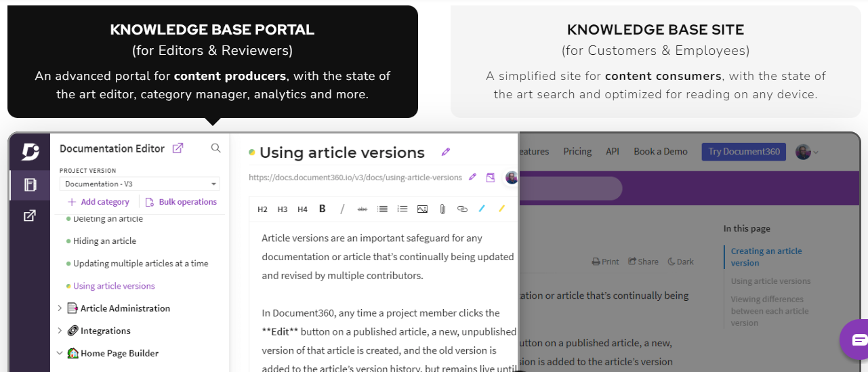Click into the article editor body text
868x372 pixels.
coord(383,298)
